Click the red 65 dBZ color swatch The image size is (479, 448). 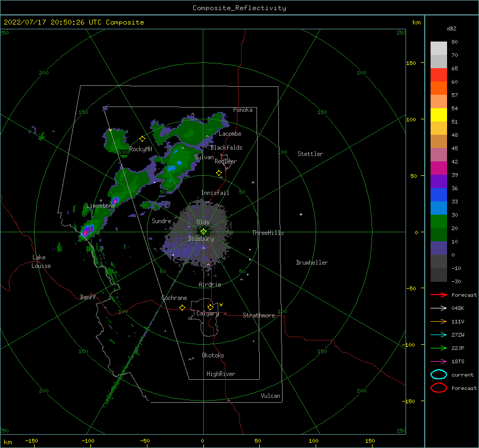pyautogui.click(x=439, y=75)
